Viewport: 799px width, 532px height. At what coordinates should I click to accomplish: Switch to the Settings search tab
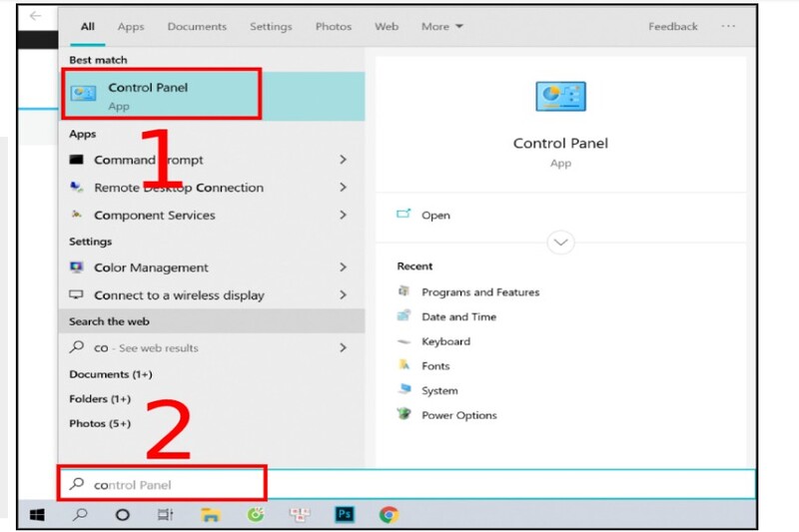271,27
